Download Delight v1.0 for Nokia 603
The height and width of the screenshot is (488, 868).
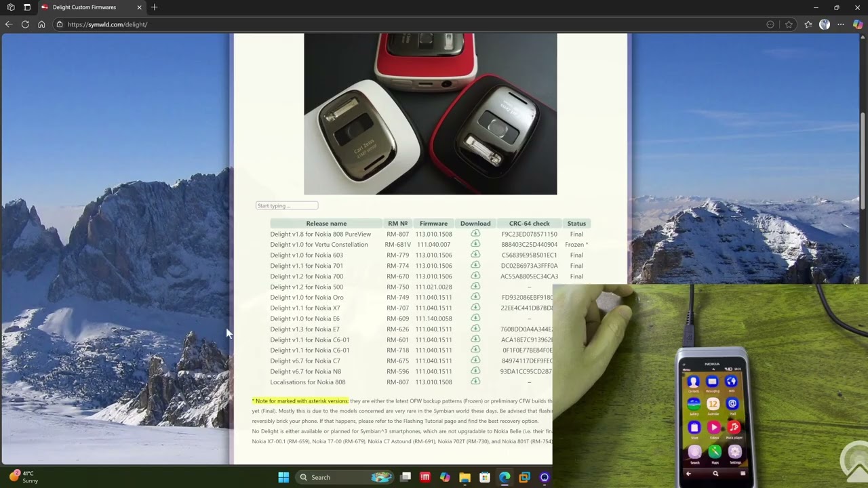[475, 255]
